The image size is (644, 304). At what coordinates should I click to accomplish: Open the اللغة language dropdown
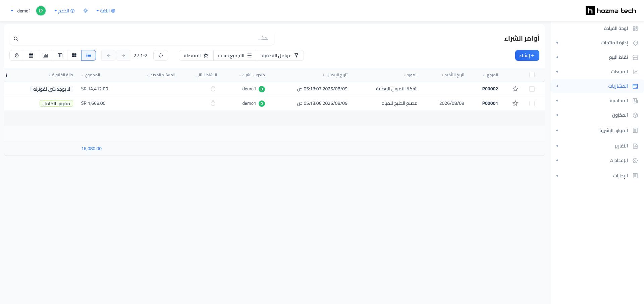[106, 11]
